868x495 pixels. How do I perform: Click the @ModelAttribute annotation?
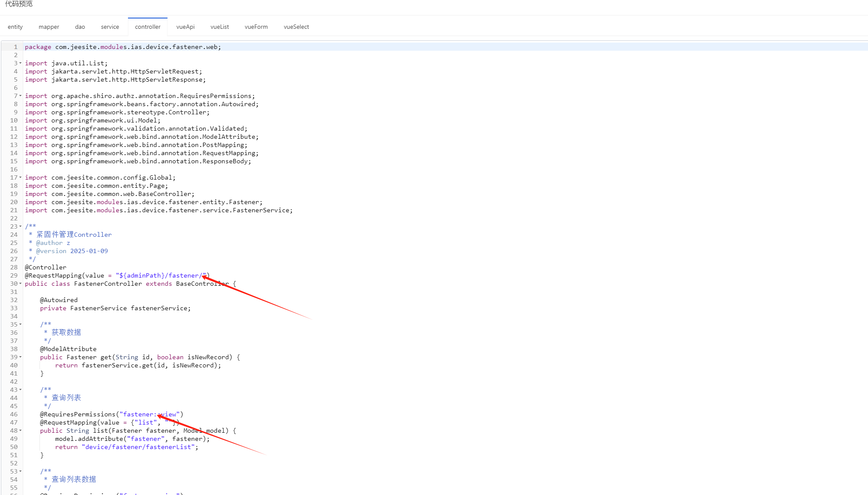tap(68, 349)
